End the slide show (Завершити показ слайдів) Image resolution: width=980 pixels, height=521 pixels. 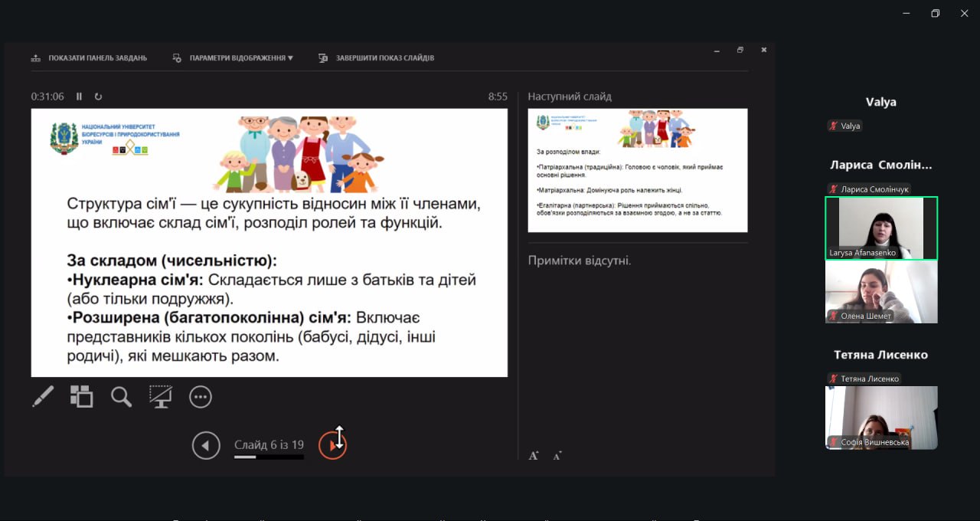[x=376, y=58]
